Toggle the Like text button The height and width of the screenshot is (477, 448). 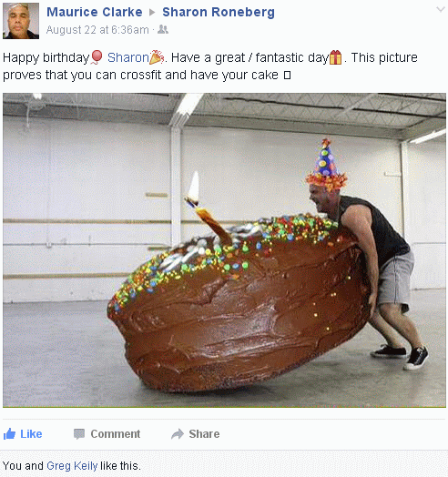31,434
